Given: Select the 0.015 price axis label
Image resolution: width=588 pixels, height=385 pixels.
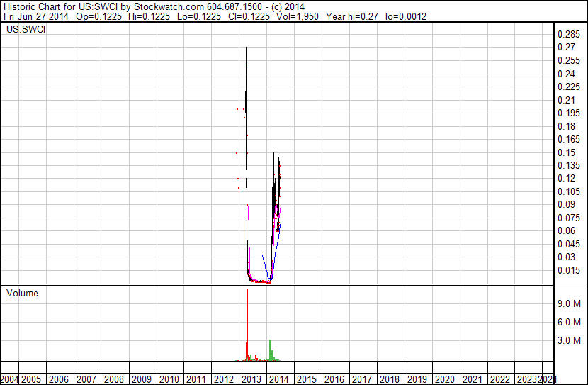Looking at the screenshot, I should [x=567, y=270].
